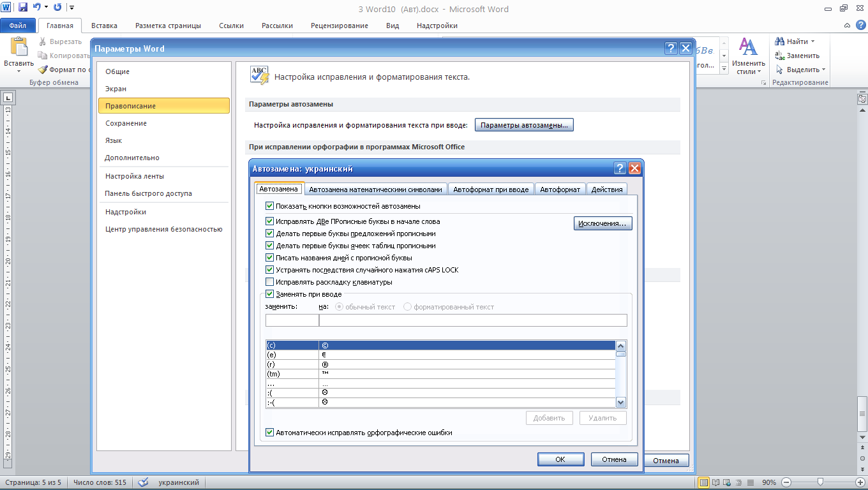Viewport: 868px width, 490px height.
Task: Click the 'заменить' input field
Action: click(x=292, y=320)
